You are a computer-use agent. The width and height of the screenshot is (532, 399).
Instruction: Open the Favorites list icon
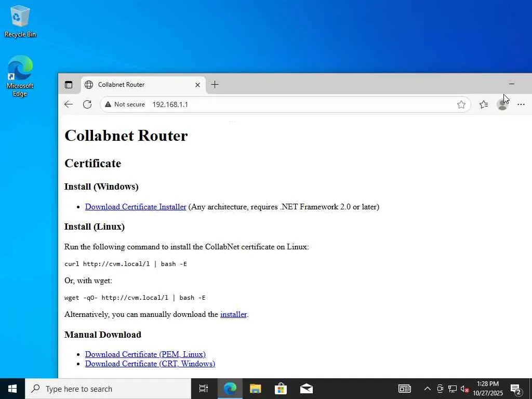click(484, 104)
